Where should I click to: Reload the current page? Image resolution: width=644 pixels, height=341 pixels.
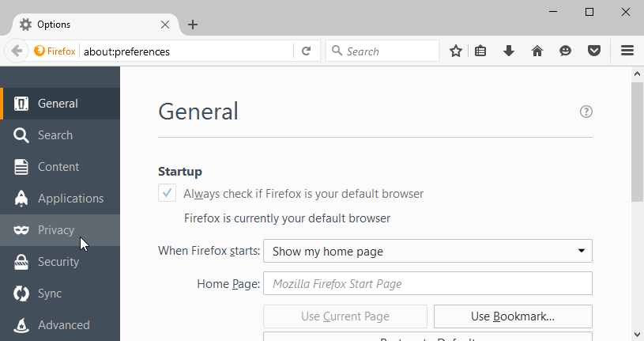pyautogui.click(x=306, y=51)
